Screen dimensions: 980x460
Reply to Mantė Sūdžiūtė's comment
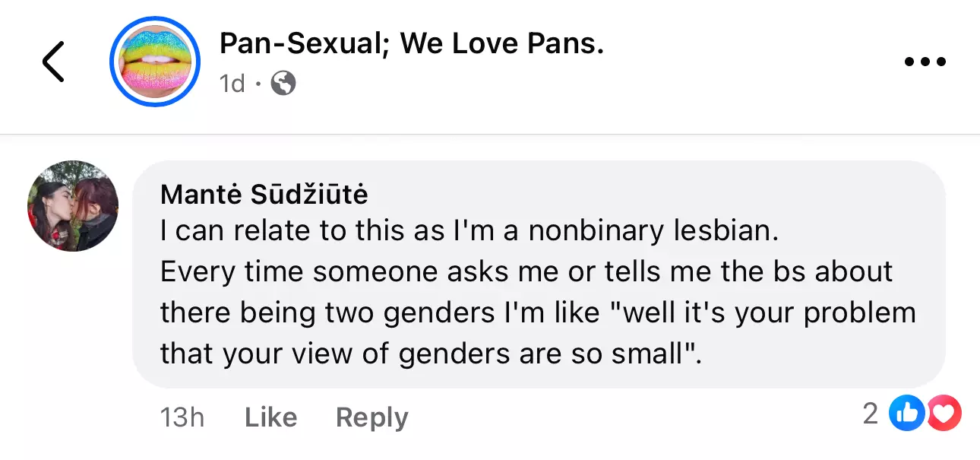coord(371,417)
